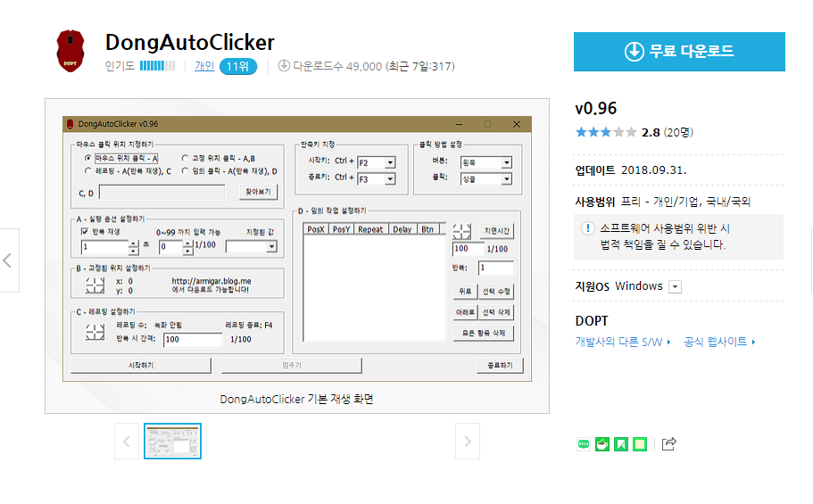Click the http://armigar.blog.me text
Screen dimensions: 813x504
point(212,281)
